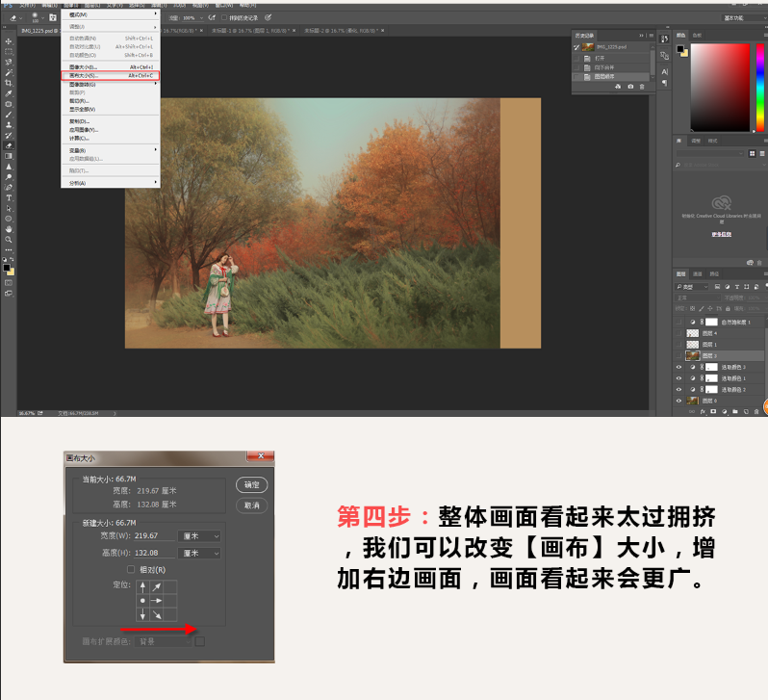
Task: Anchor canvas to the top arrow
Action: click(142, 586)
